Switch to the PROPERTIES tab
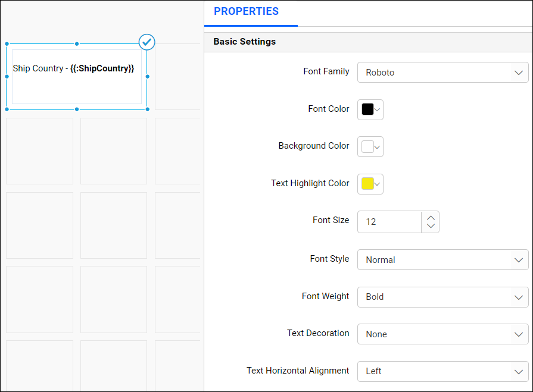Screen dimensions: 533x392 (246, 11)
